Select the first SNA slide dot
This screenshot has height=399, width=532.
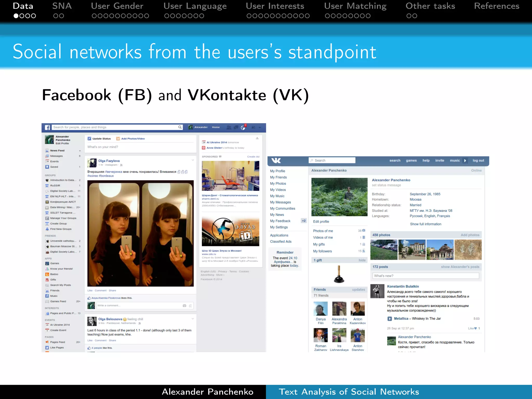(56, 16)
